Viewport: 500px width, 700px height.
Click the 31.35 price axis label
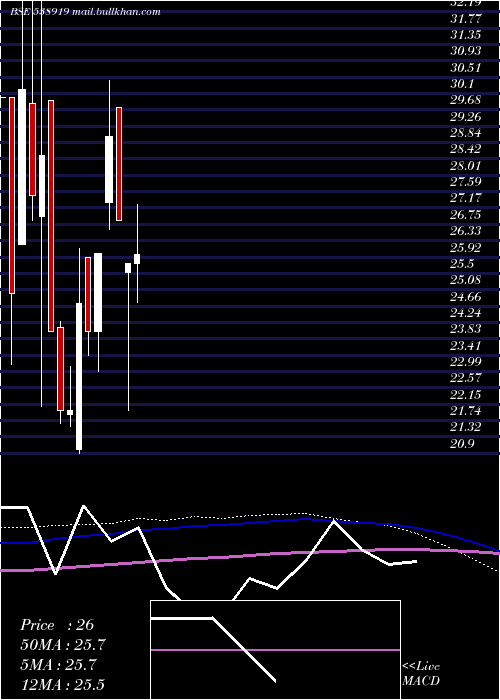[467, 35]
